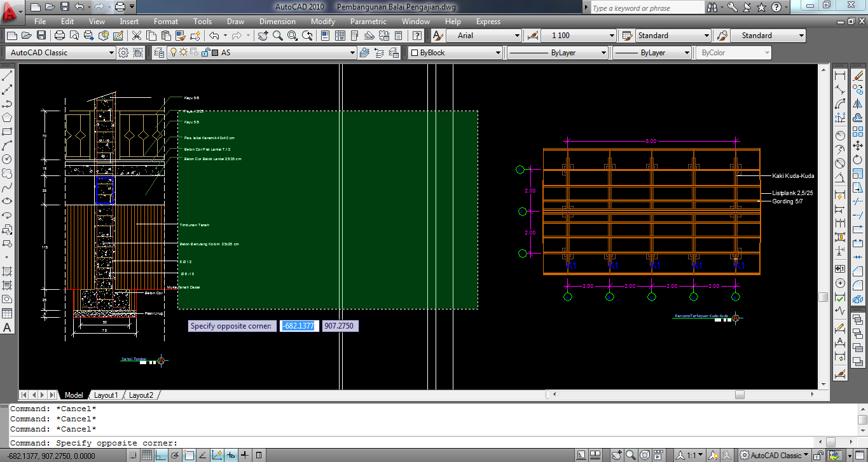
Task: Select the Pan hand tool
Action: point(263,36)
